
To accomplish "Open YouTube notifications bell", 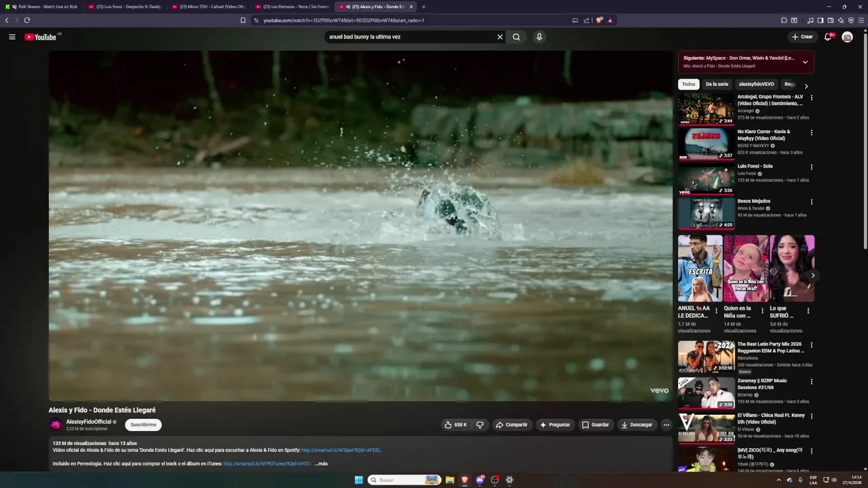I will click(828, 37).
